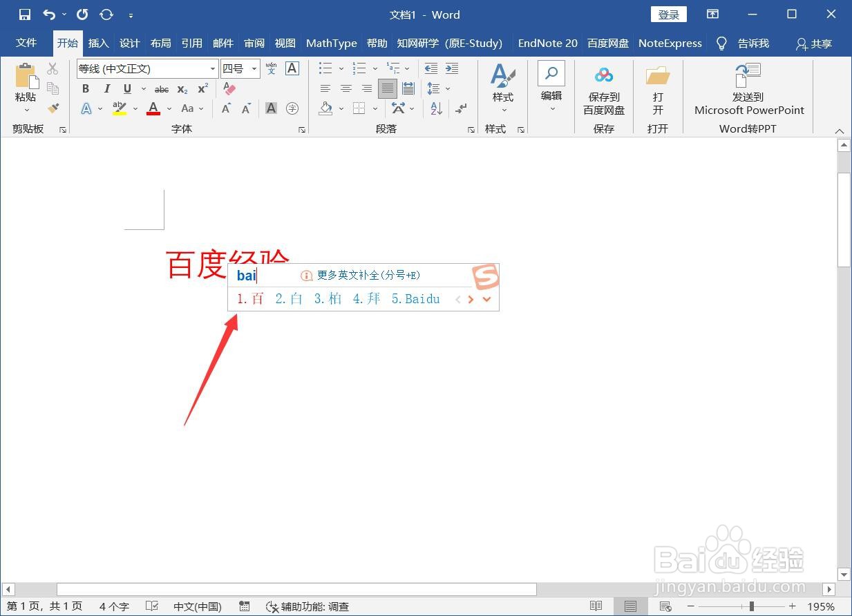Screen dimensions: 852x616
Task: Toggle character shading
Action: coord(272,108)
